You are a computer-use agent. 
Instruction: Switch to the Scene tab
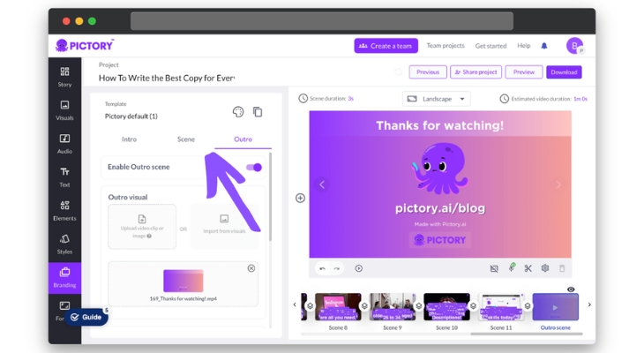tap(186, 139)
